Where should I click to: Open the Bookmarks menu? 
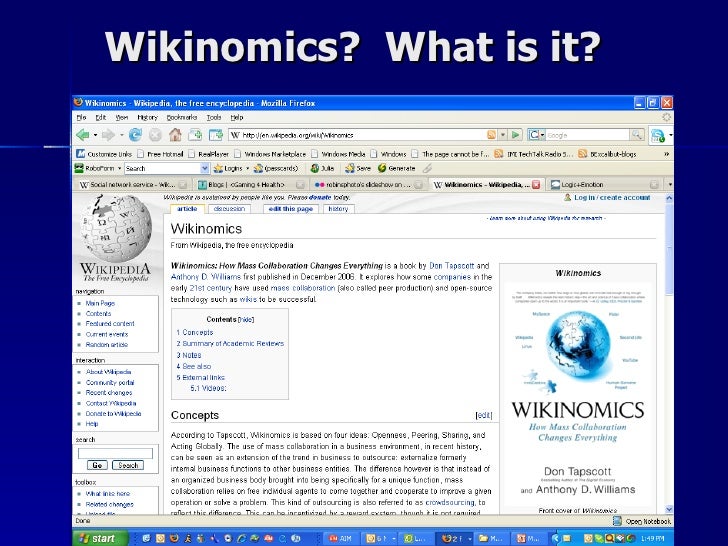coord(182,117)
